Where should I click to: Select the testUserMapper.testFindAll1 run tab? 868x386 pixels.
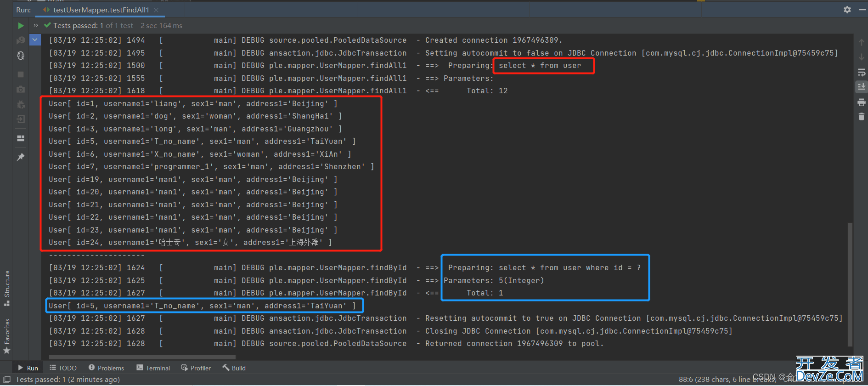[101, 10]
